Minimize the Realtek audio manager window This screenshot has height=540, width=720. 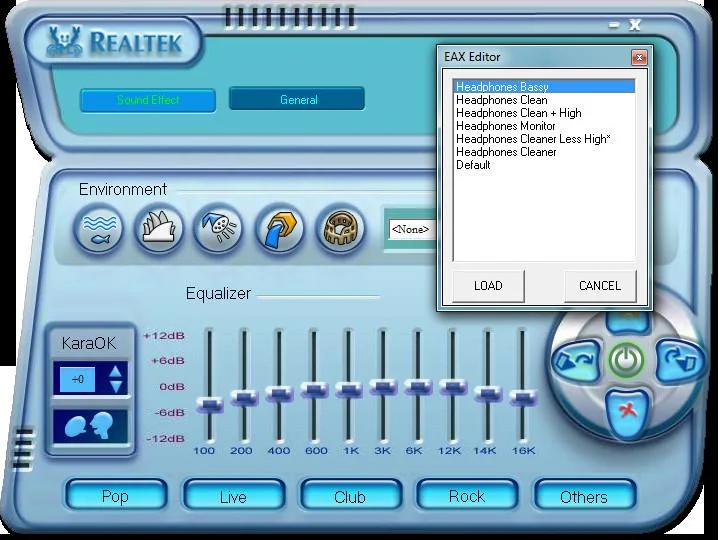(x=614, y=25)
